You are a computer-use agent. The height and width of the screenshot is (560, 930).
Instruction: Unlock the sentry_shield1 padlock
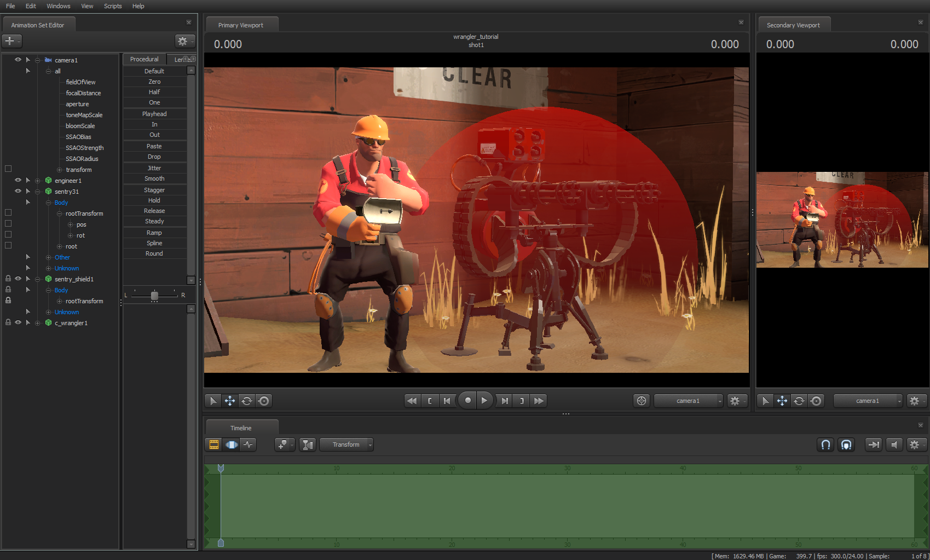coord(8,279)
